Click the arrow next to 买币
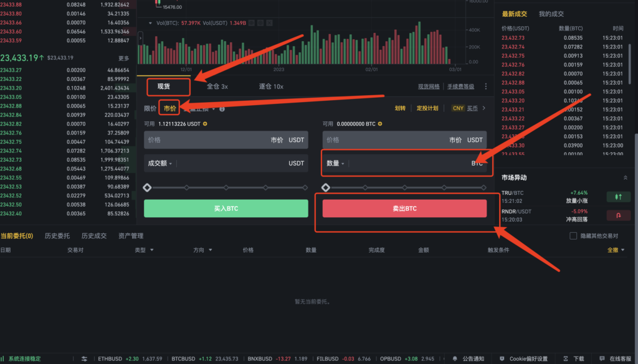Image resolution: width=638 pixels, height=364 pixels. coord(483,108)
